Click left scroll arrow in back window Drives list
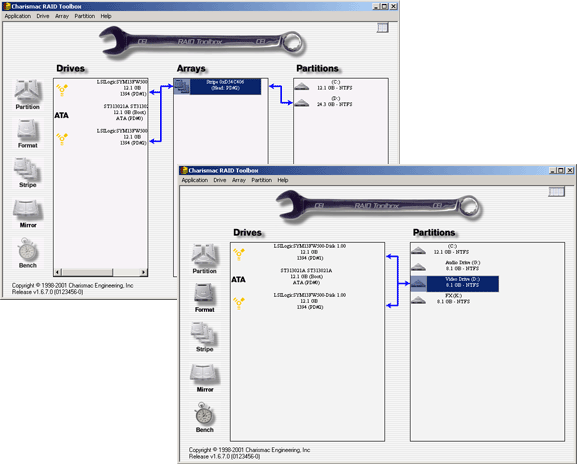The width and height of the screenshot is (577, 464). point(57,272)
